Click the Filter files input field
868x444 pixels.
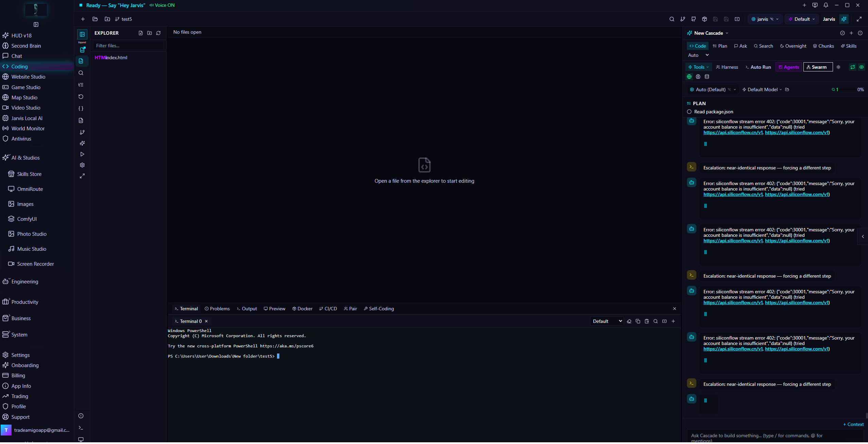point(128,46)
